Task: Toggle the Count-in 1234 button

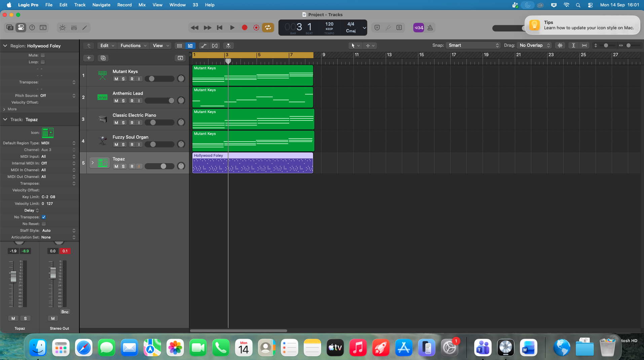Action: tap(418, 28)
